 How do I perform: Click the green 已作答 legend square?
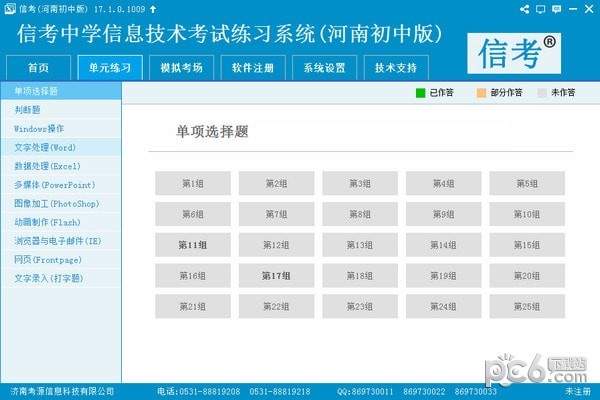coord(421,94)
